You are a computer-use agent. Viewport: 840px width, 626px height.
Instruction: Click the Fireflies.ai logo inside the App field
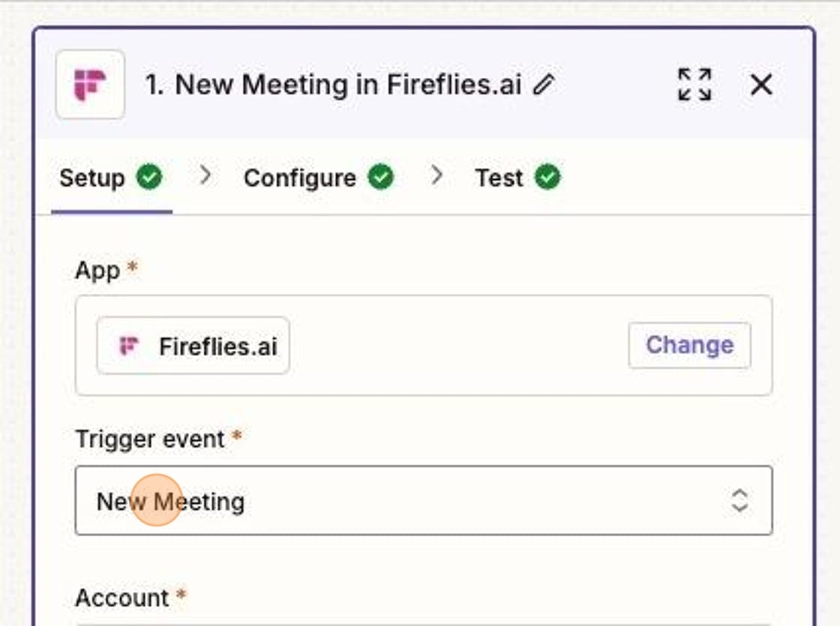click(129, 346)
